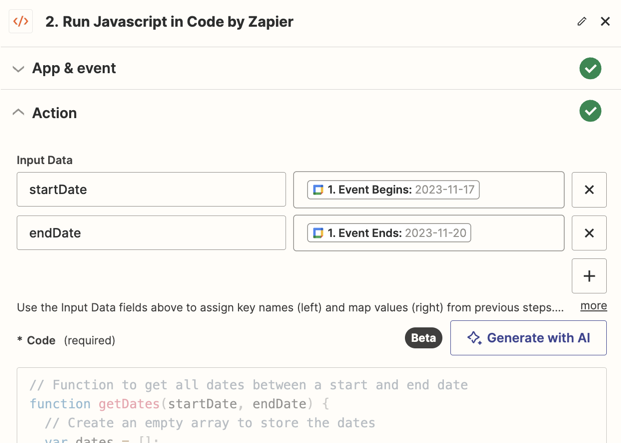This screenshot has height=443, width=621.
Task: Click the Code (required) label
Action: click(x=67, y=340)
